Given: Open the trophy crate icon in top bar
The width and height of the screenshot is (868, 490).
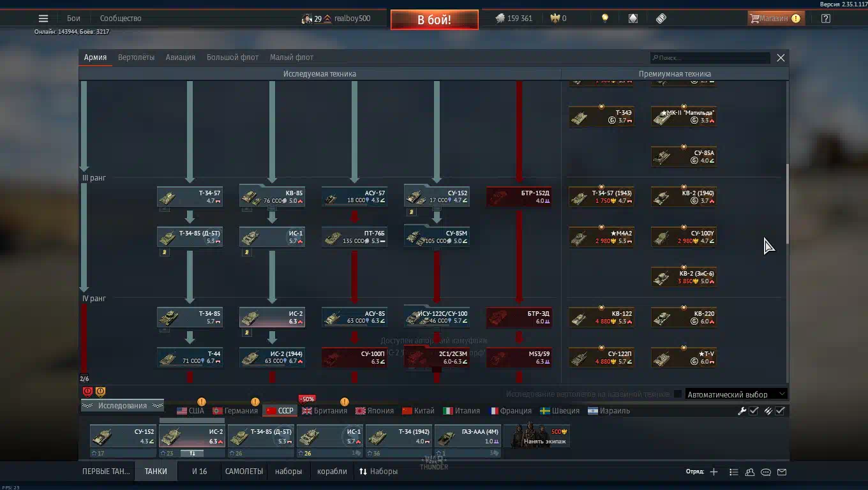Looking at the screenshot, I should [x=633, y=19].
